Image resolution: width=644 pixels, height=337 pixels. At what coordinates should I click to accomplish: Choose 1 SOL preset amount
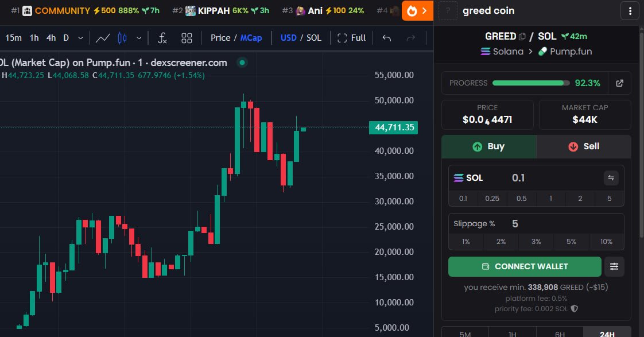point(551,199)
